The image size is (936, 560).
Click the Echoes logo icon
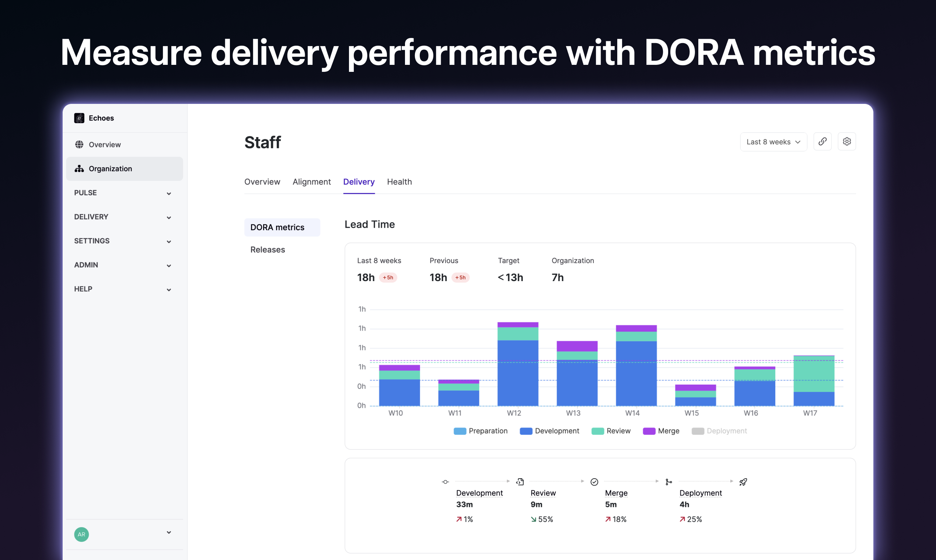point(79,118)
